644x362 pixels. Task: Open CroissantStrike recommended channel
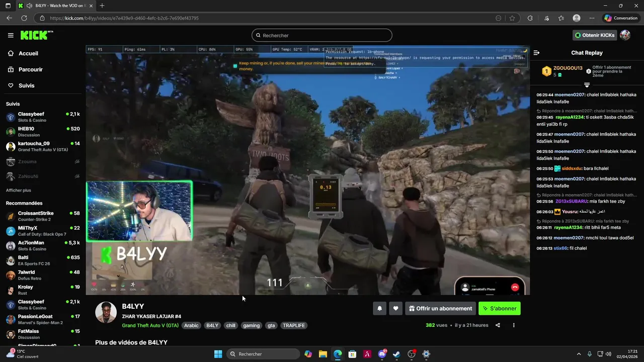click(x=43, y=216)
